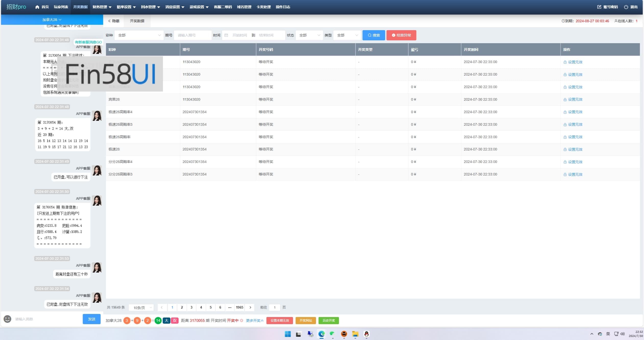This screenshot has height=340, width=644.
Task: Click the emoji smiley icon in chat
Action: (x=7, y=319)
